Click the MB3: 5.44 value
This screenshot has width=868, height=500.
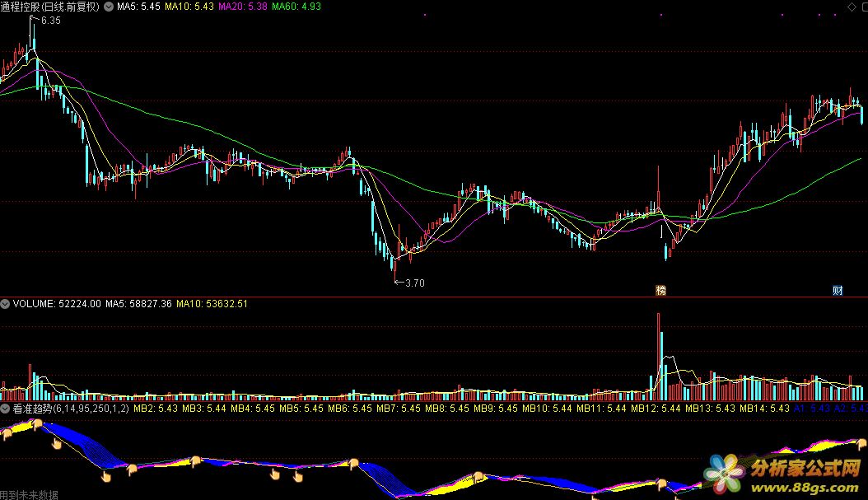(x=204, y=409)
